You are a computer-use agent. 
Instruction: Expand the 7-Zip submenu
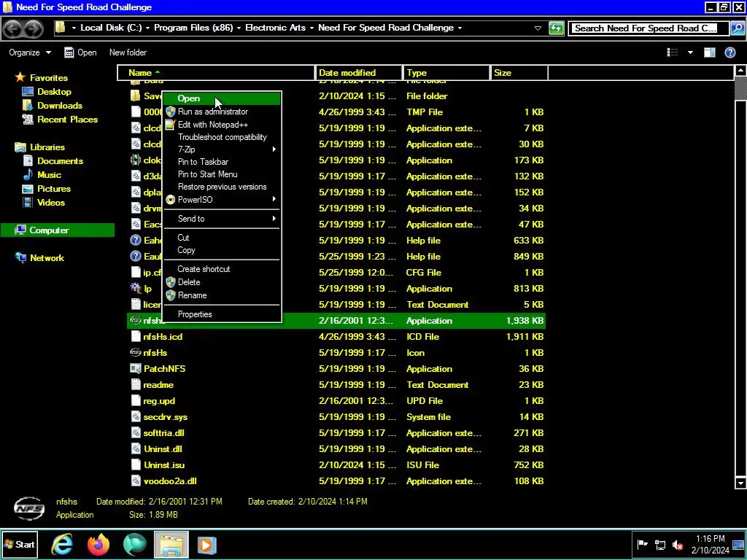[222, 149]
